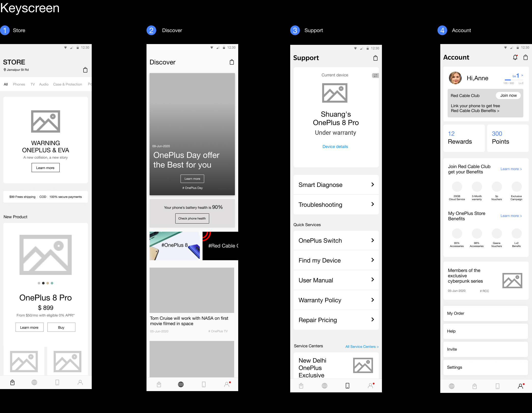Tap Check phone health button
The image size is (532, 413).
point(192,218)
